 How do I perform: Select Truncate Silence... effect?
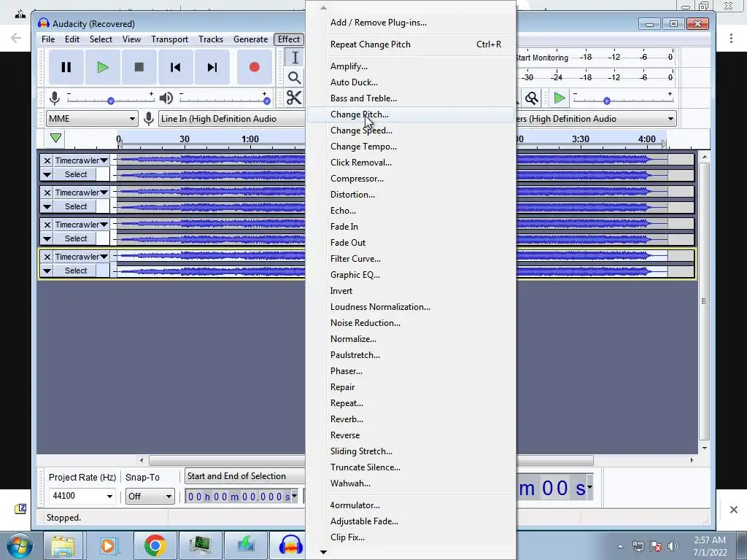[x=411, y=467]
